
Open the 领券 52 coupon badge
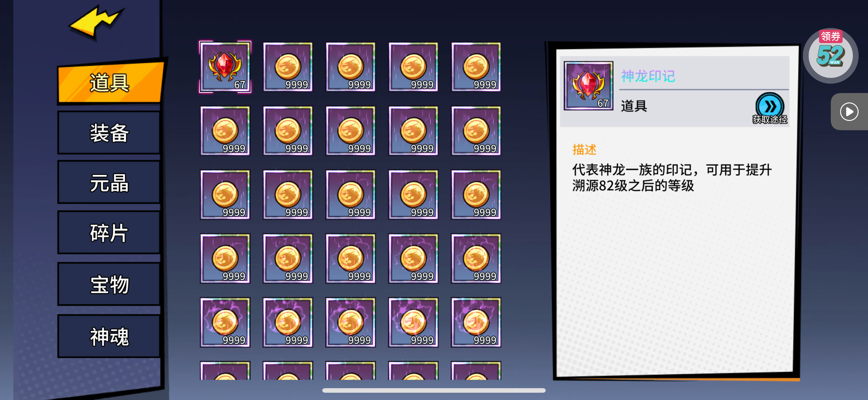point(830,55)
